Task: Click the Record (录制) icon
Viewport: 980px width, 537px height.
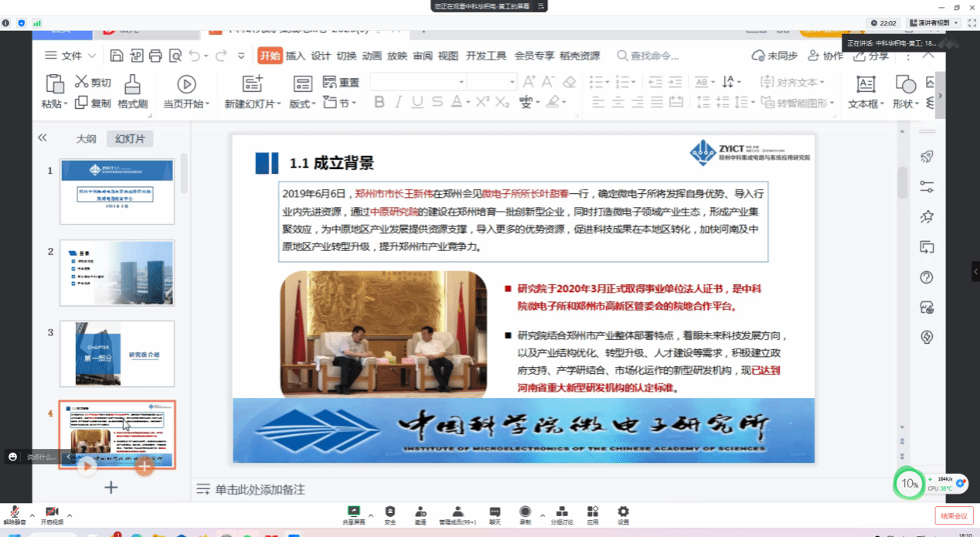Action: (525, 512)
